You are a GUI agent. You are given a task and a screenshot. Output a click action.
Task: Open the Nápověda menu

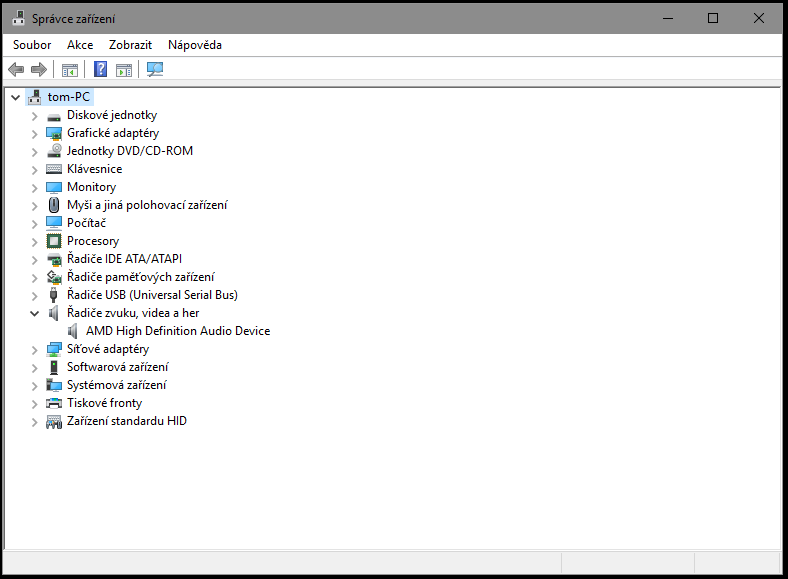tap(195, 45)
